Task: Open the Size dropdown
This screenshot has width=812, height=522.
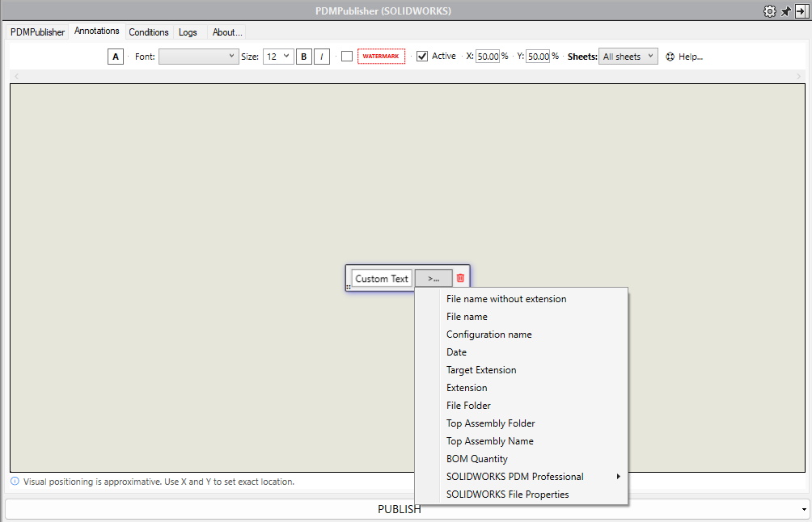Action: click(277, 56)
